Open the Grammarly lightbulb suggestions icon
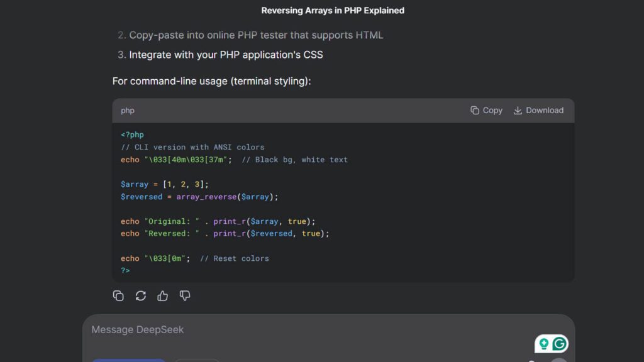The height and width of the screenshot is (362, 644). coord(544,344)
